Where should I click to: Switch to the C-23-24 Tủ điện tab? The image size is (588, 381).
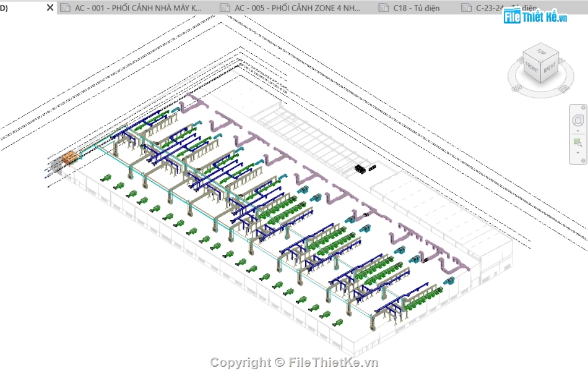(506, 8)
